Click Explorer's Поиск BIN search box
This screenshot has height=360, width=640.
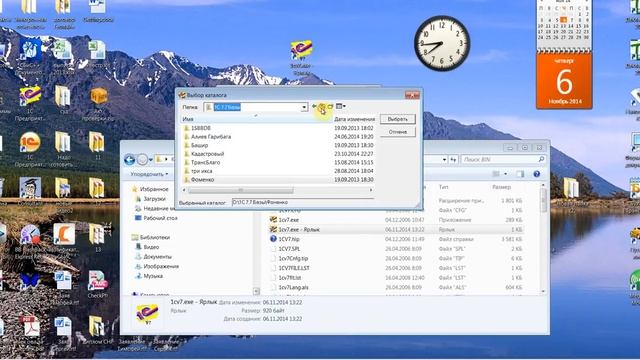pyautogui.click(x=503, y=160)
